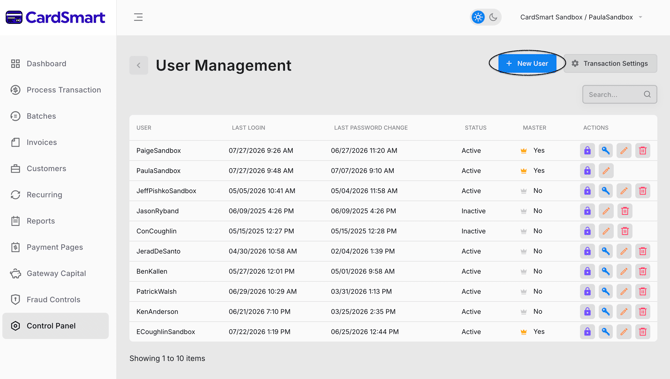This screenshot has width=670, height=379.
Task: Open the CardSmart Sandbox / PaulaSandbox account dropdown
Action: pos(581,17)
